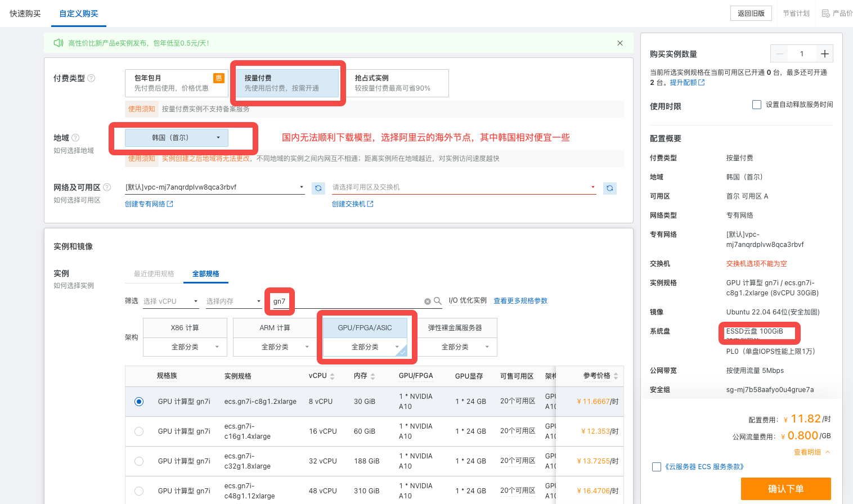Increase instance quantity with plus button
Screen dimensions: 853x504
pos(825,54)
